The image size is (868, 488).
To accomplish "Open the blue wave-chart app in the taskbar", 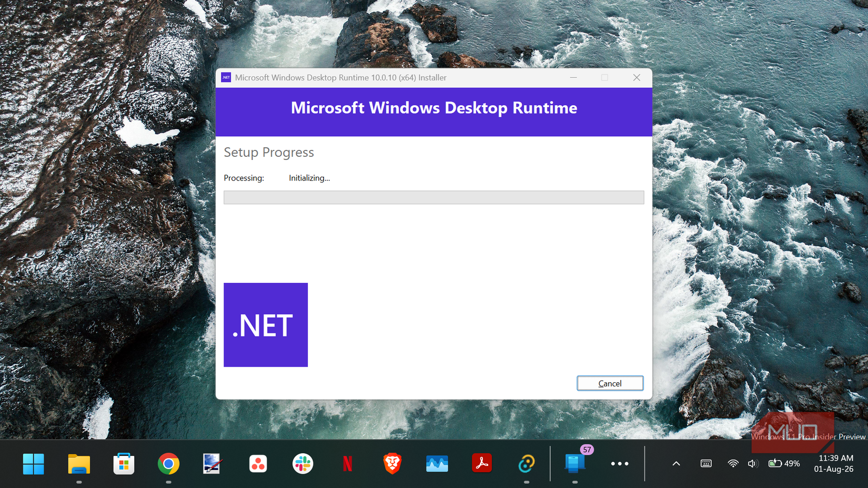I will pyautogui.click(x=437, y=464).
